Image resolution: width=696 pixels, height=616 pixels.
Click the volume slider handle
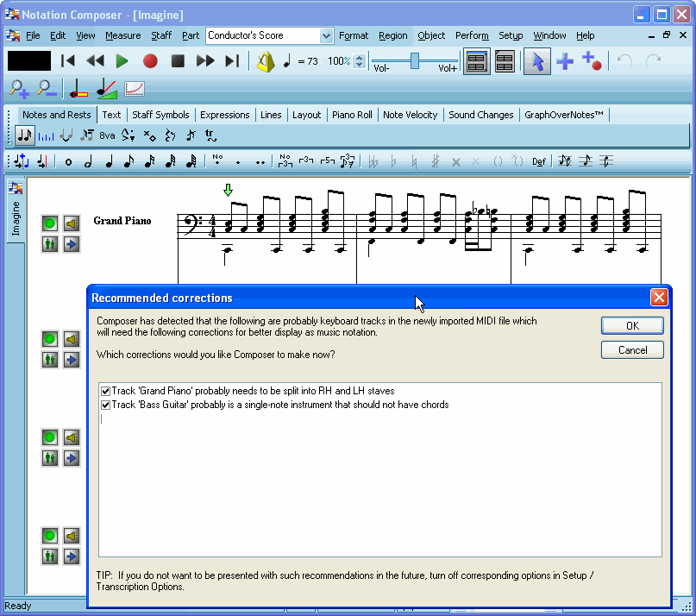(x=415, y=60)
